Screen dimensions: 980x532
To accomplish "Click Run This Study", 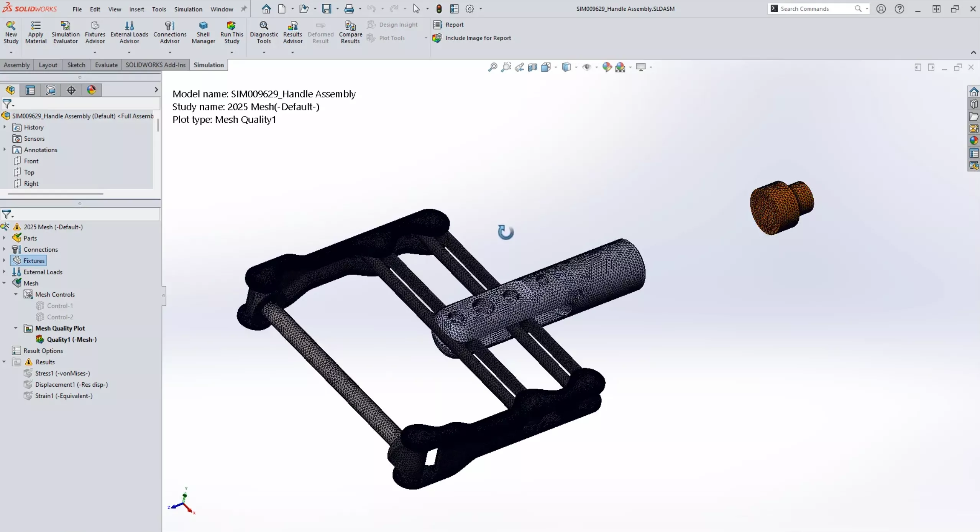I will click(x=231, y=32).
